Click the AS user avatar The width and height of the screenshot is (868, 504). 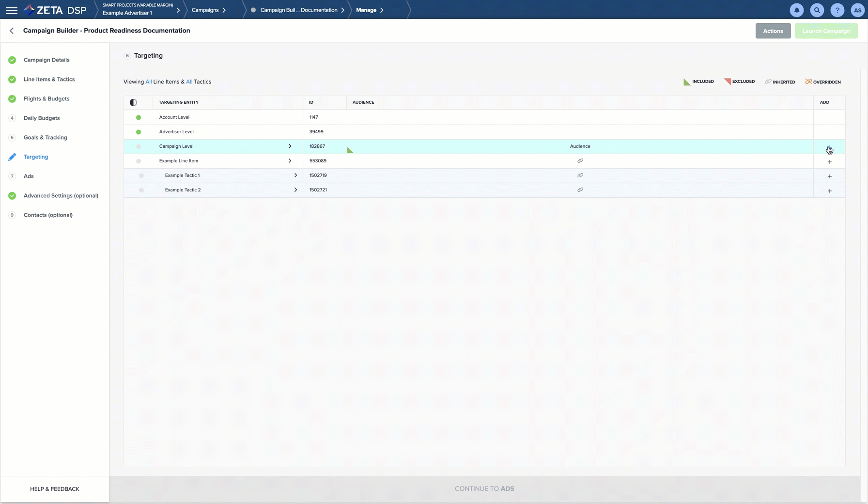857,10
